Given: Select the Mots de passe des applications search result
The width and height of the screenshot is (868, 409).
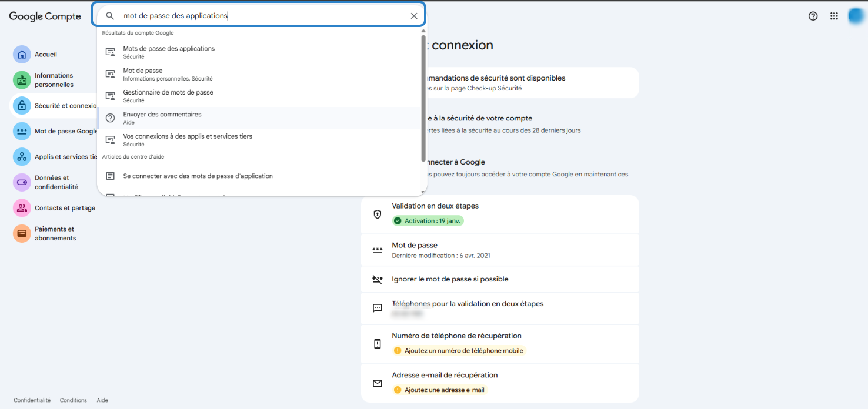Looking at the screenshot, I should (x=259, y=52).
